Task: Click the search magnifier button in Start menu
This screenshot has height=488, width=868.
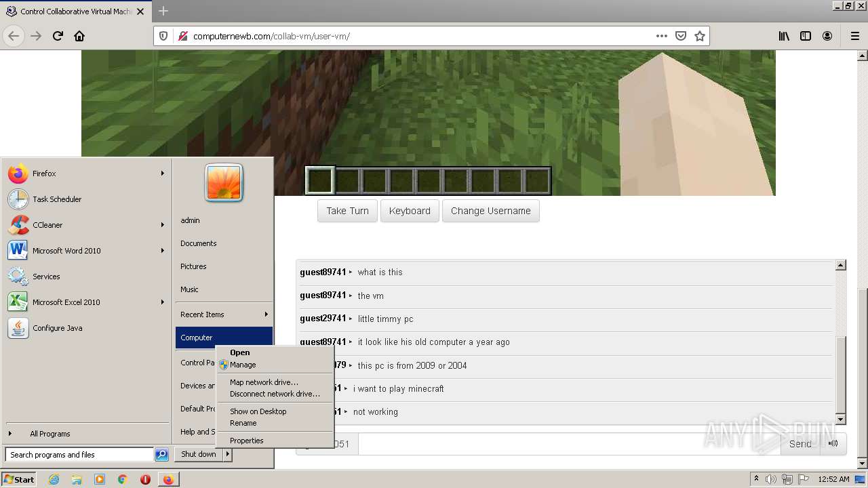Action: coord(161,455)
